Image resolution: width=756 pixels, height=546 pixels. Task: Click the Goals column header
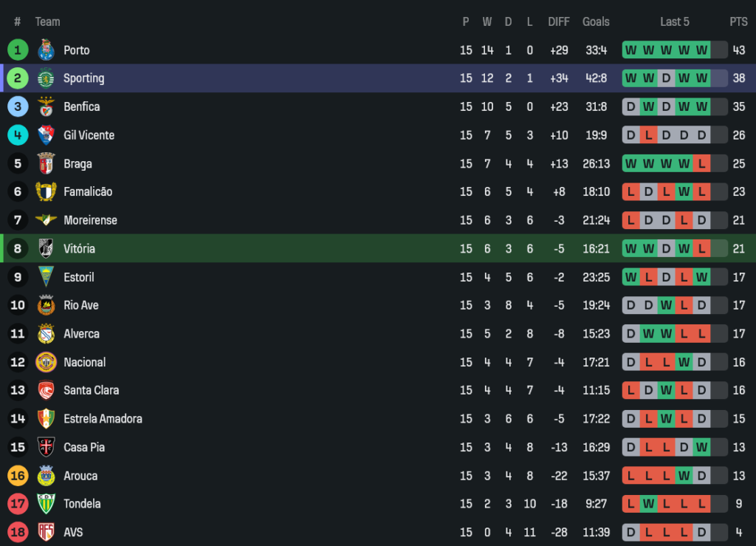tap(596, 21)
